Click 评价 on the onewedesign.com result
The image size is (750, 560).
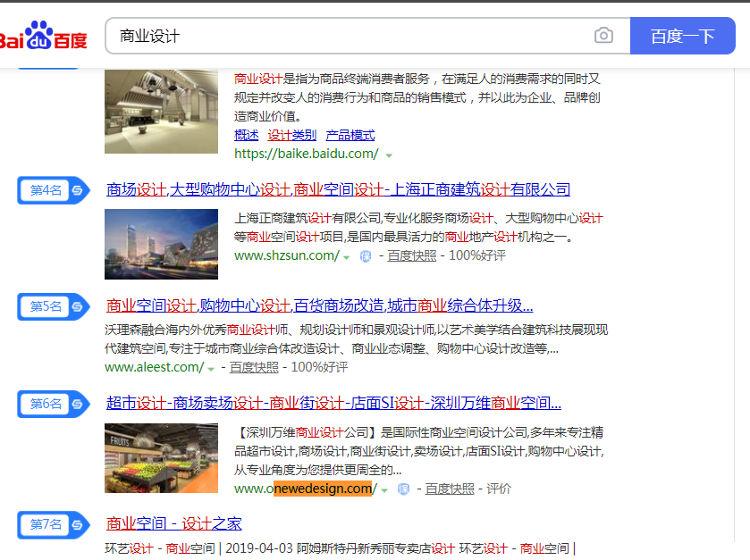pyautogui.click(x=499, y=489)
